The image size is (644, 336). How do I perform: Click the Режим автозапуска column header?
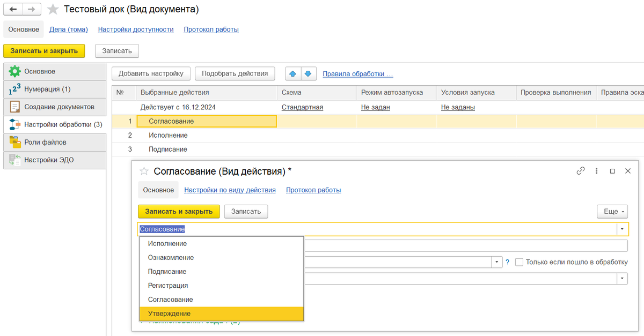tap(396, 92)
